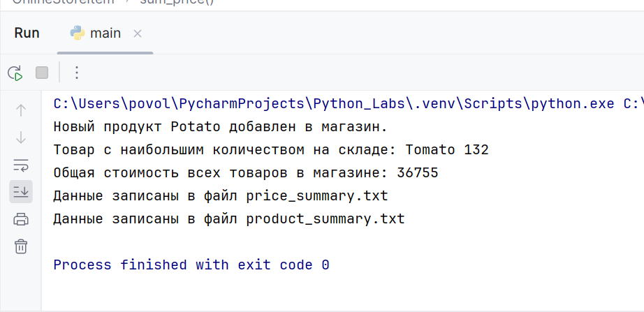The height and width of the screenshot is (312, 644).
Task: Jump down the stack trace
Action: pyautogui.click(x=21, y=138)
